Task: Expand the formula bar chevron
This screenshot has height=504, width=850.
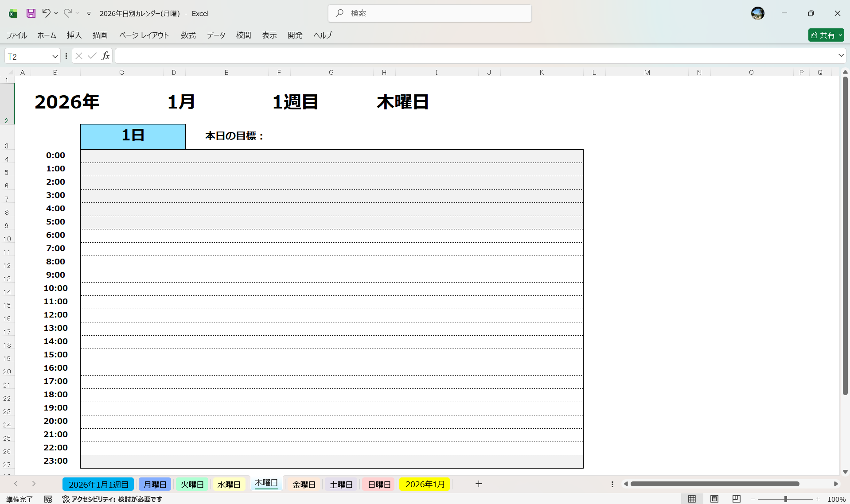Action: 841,56
